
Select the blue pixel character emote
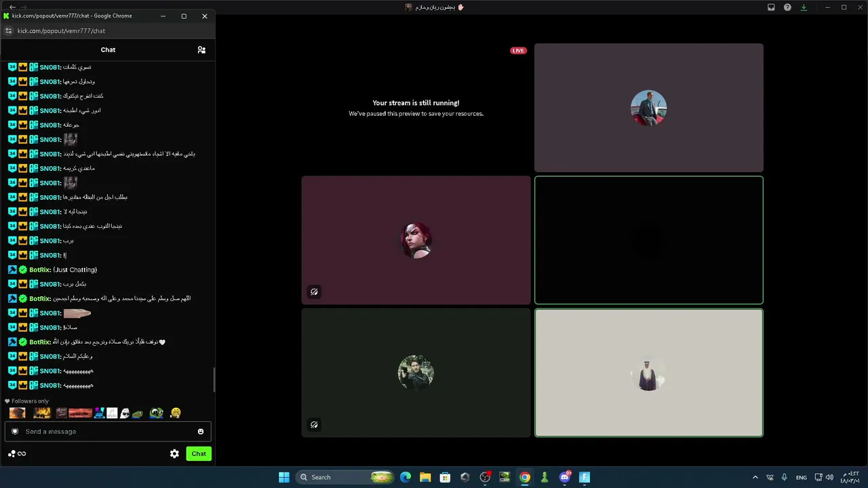[100, 413]
